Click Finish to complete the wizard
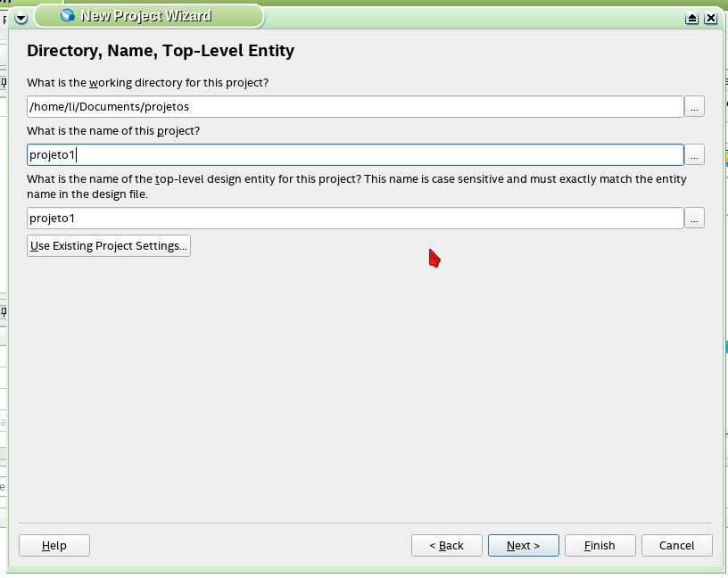This screenshot has width=728, height=578. point(600,545)
